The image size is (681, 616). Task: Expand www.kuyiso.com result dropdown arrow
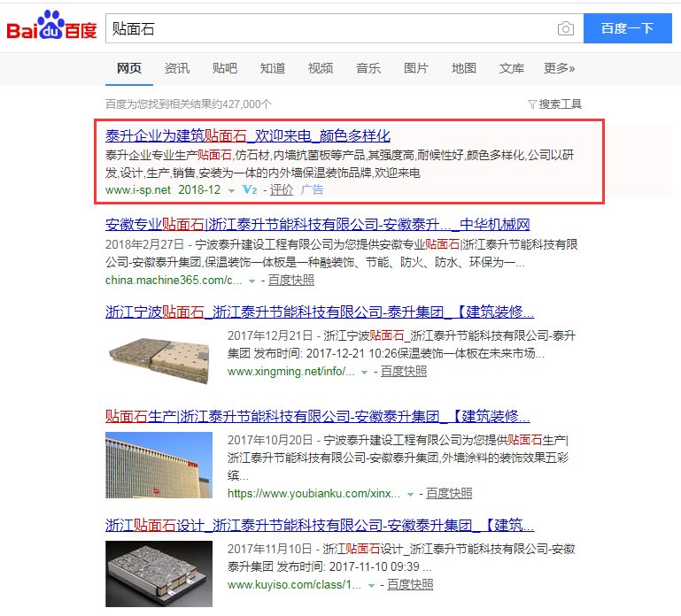click(371, 586)
